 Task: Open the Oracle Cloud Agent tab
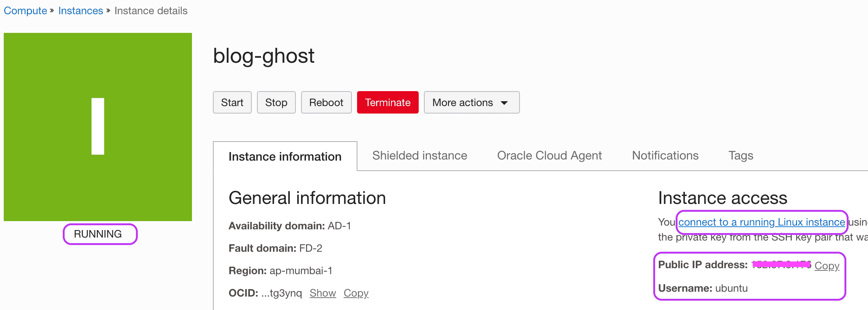[549, 155]
